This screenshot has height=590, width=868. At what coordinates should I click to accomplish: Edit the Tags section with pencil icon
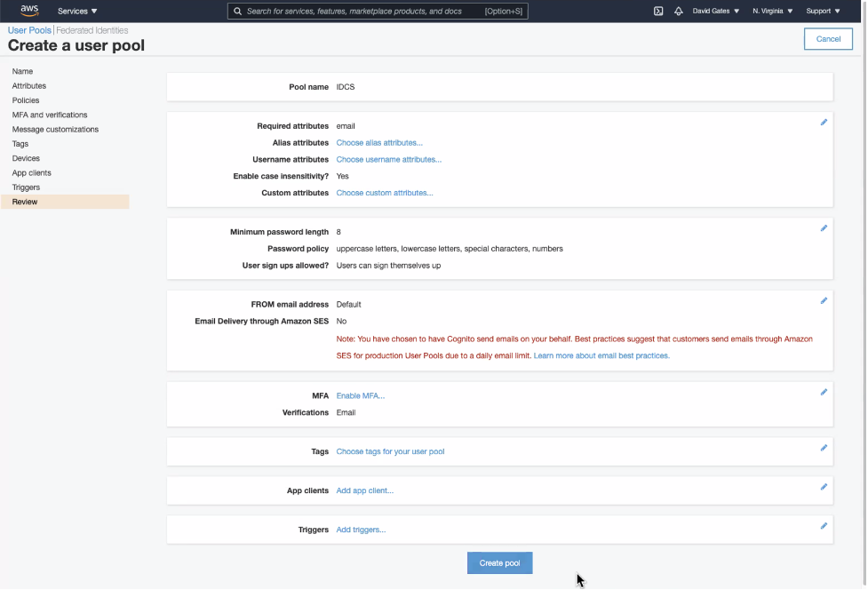click(x=824, y=448)
